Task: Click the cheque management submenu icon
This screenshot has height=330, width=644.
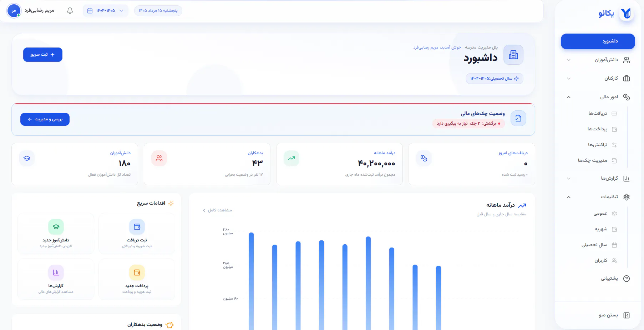Action: 614,161
